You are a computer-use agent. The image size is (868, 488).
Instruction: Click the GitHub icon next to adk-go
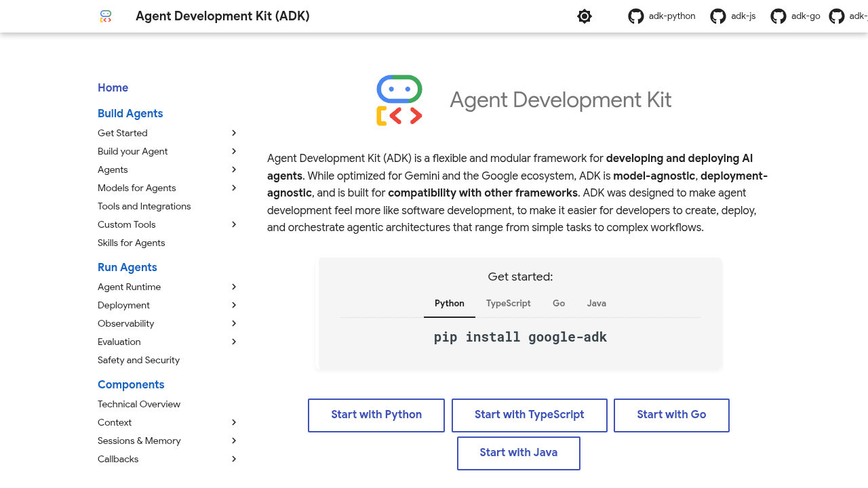[x=778, y=16]
